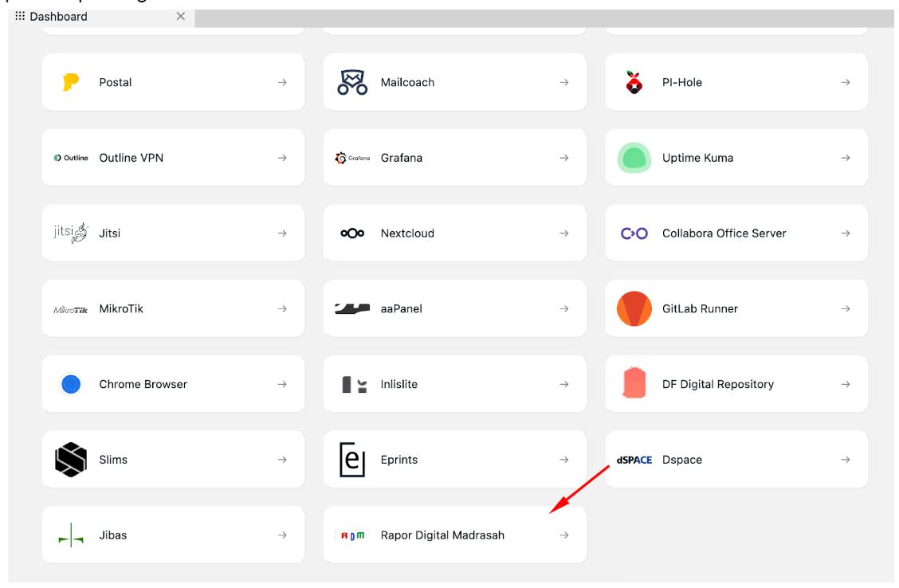Screen dimensions: 899x588
Task: Click the GitLab Runner orange icon
Action: (x=634, y=309)
